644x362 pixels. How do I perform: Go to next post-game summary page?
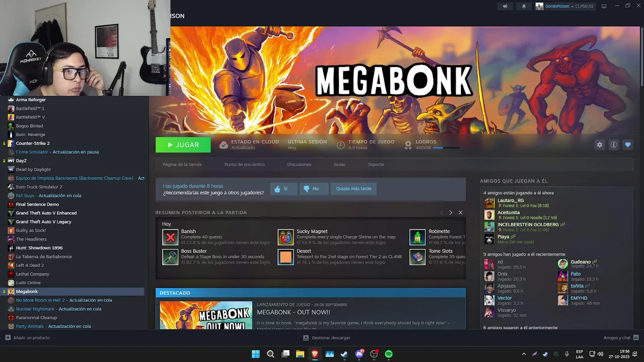click(x=450, y=213)
